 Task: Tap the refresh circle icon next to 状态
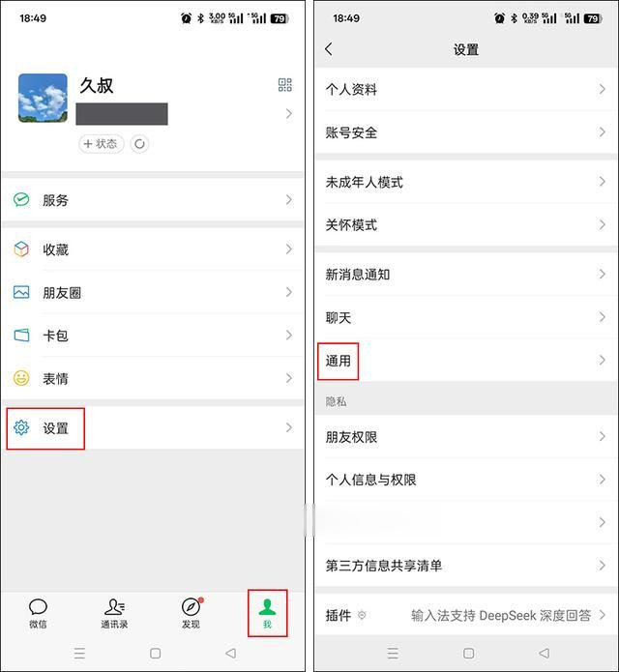[139, 143]
